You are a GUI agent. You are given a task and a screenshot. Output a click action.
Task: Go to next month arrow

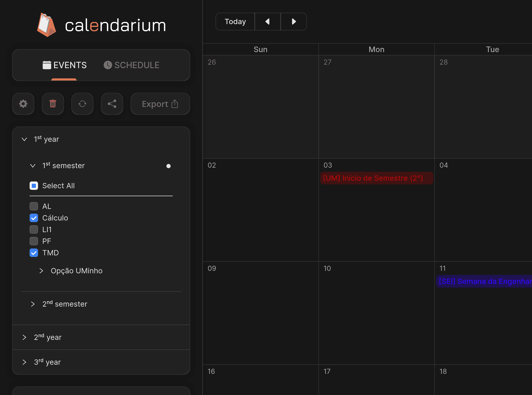(294, 21)
